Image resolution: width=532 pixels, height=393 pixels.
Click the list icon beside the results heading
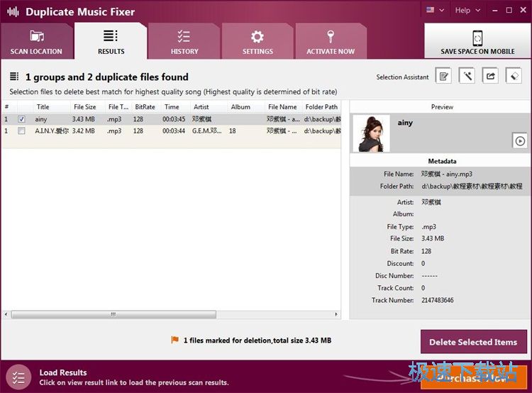(14, 77)
